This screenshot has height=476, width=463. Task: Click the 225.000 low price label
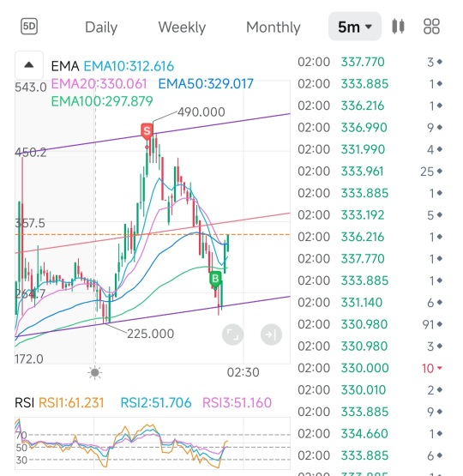tap(151, 334)
